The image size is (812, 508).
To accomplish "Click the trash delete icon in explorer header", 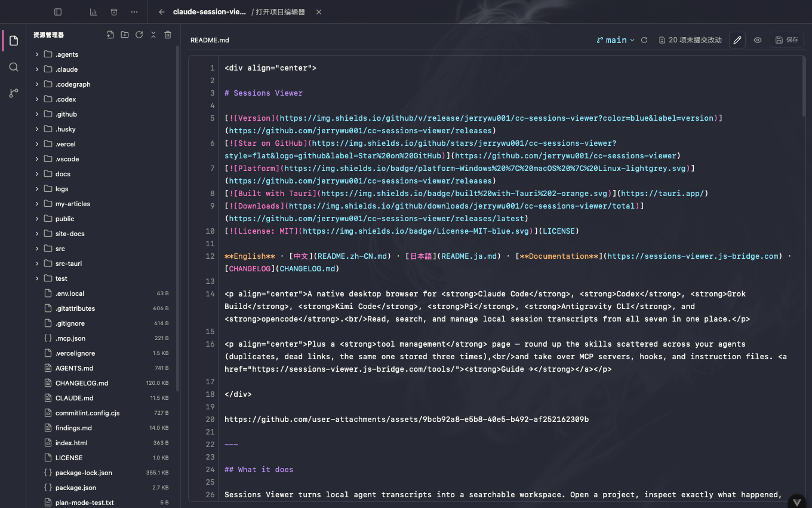I will (168, 35).
